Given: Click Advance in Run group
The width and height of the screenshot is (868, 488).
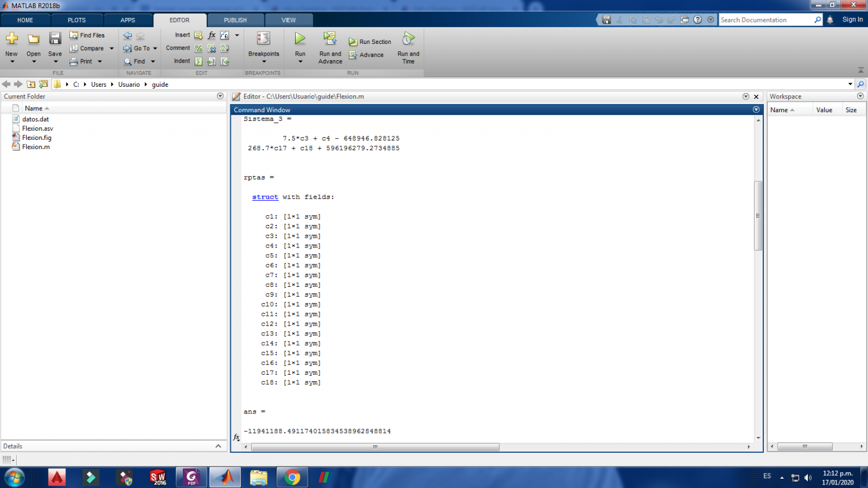Looking at the screenshot, I should [366, 55].
